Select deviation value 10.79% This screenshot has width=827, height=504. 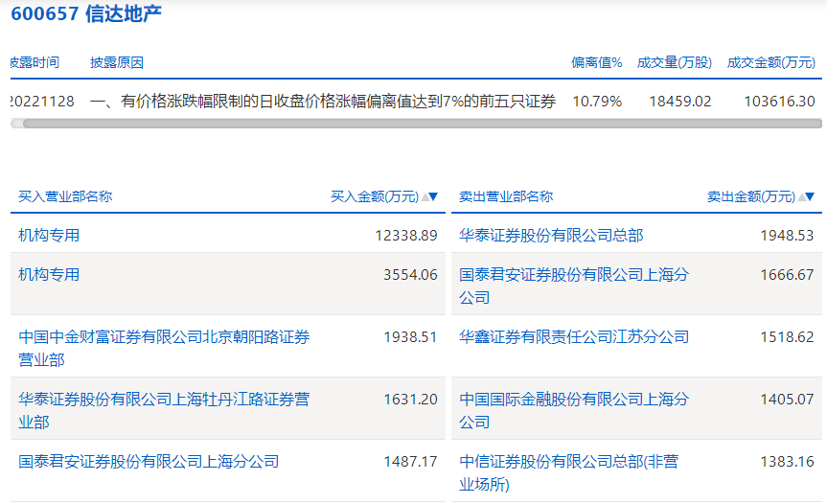(x=597, y=102)
